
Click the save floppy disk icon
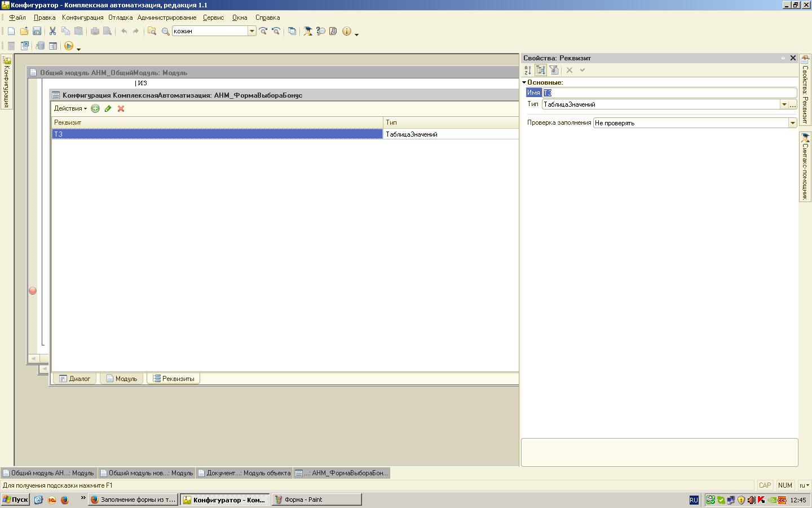[x=37, y=31]
